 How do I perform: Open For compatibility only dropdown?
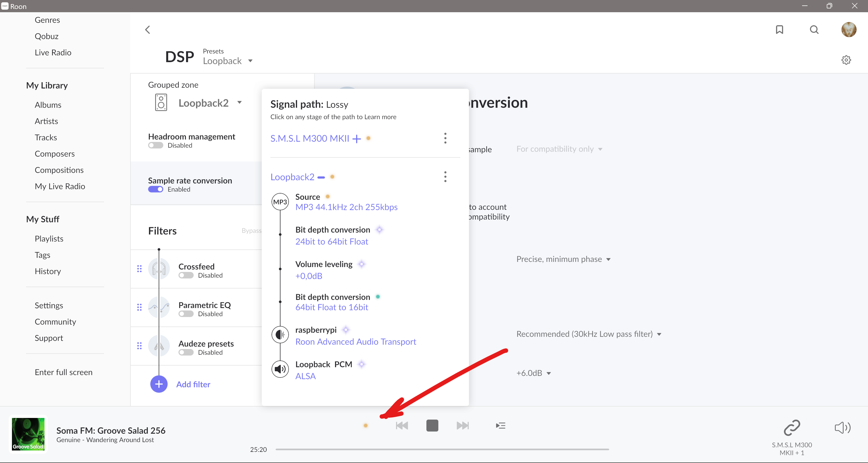559,149
